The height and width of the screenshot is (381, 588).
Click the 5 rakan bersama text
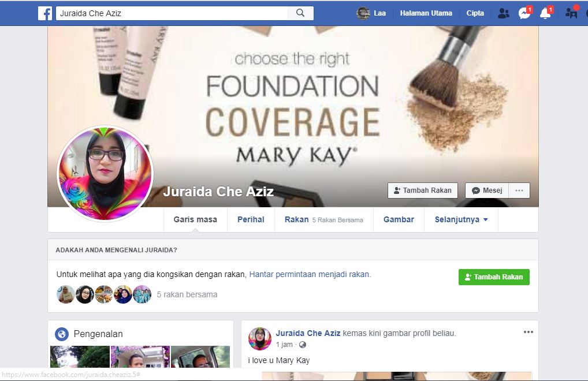click(187, 294)
